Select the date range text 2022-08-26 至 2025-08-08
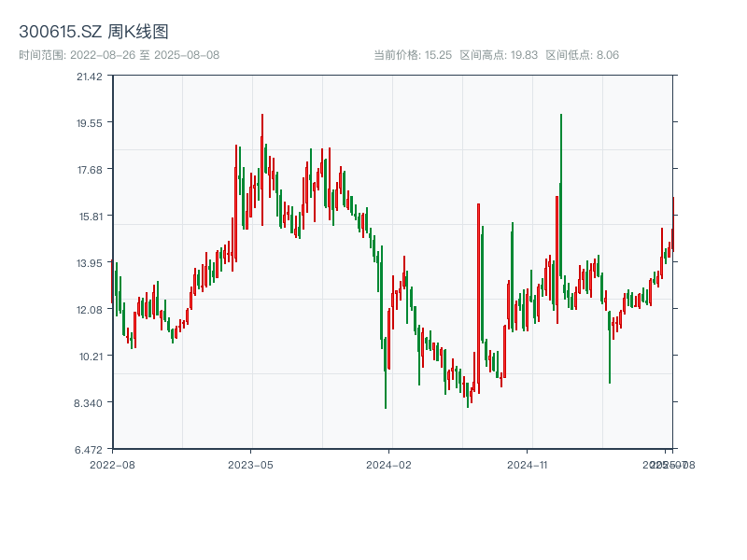747x560 pixels. [x=145, y=55]
